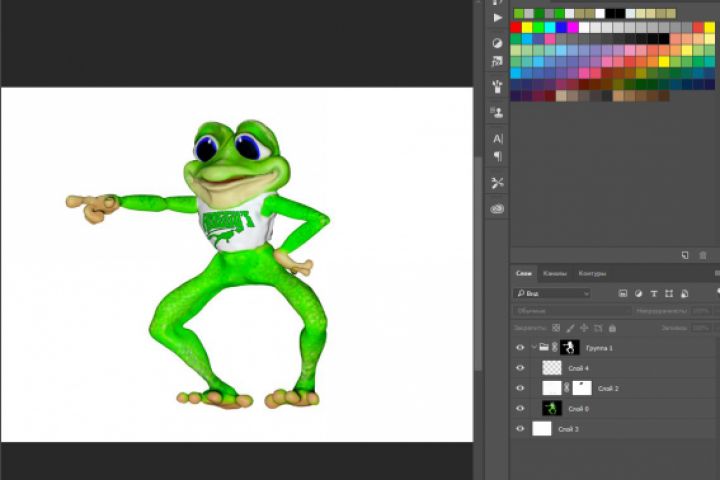
Task: Open the Tool Presets crossed-tools icon
Action: pyautogui.click(x=497, y=183)
